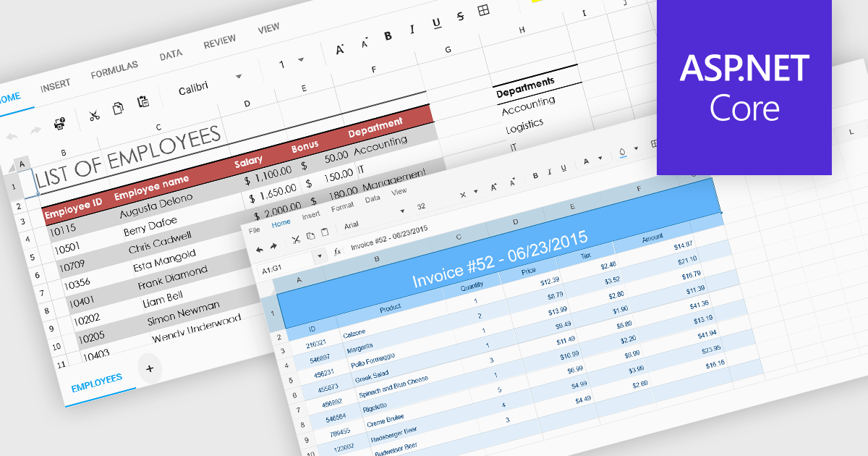Toggle Italic in Invoice spreadsheet toolbar
The image size is (868, 456).
(550, 172)
